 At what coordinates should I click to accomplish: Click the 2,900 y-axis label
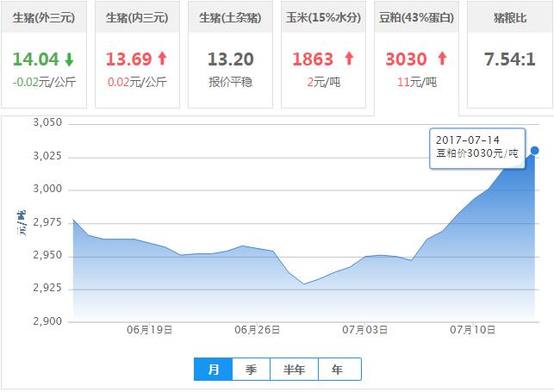coord(47,321)
